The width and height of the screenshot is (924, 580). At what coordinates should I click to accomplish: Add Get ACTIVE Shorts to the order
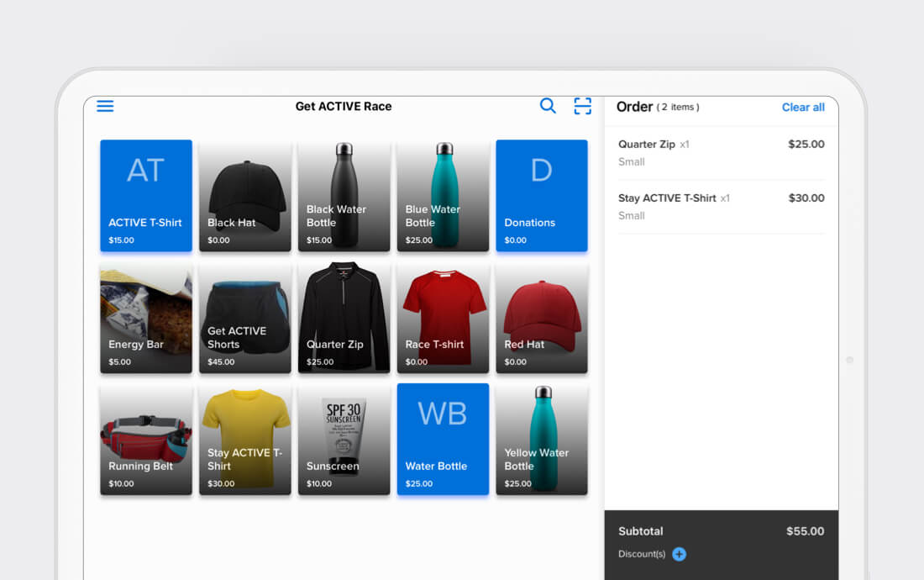(244, 318)
